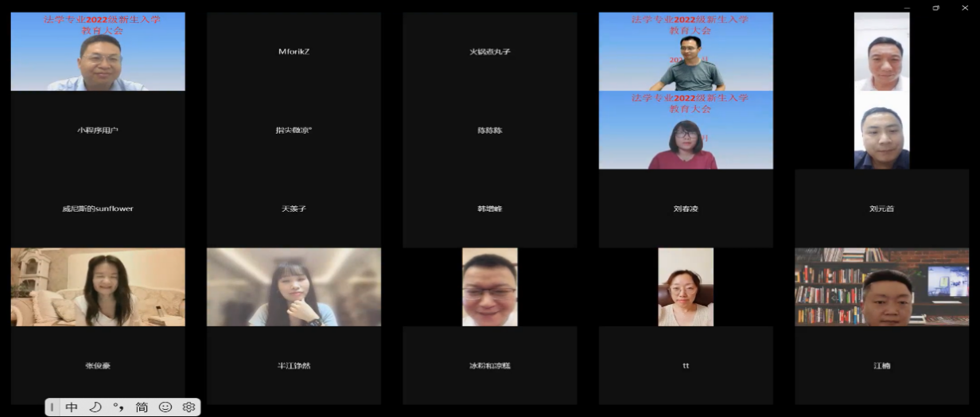Toggle Chinese/English mode via 中 icon
980x417 pixels.
tap(72, 407)
